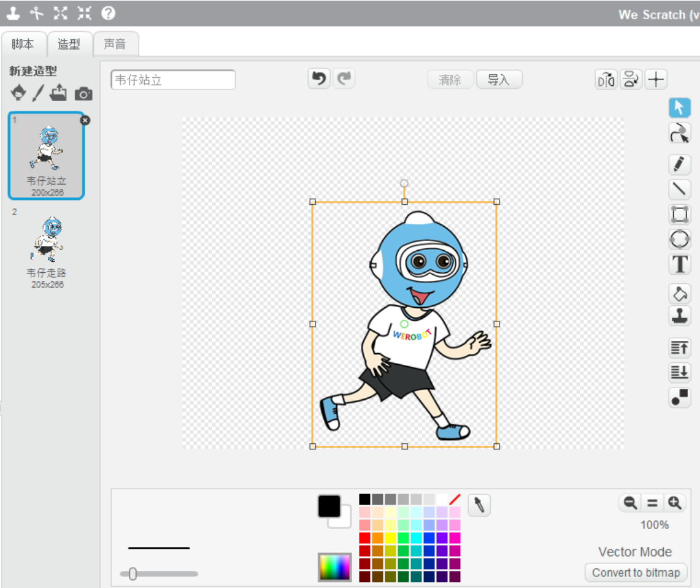This screenshot has width=700, height=588.
Task: Select the Ellipse tool
Action: click(680, 239)
